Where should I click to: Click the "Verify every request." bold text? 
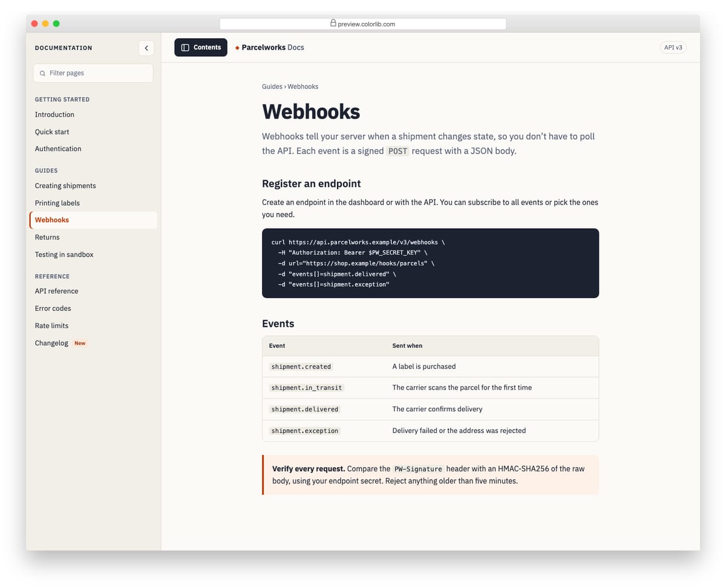(x=309, y=469)
